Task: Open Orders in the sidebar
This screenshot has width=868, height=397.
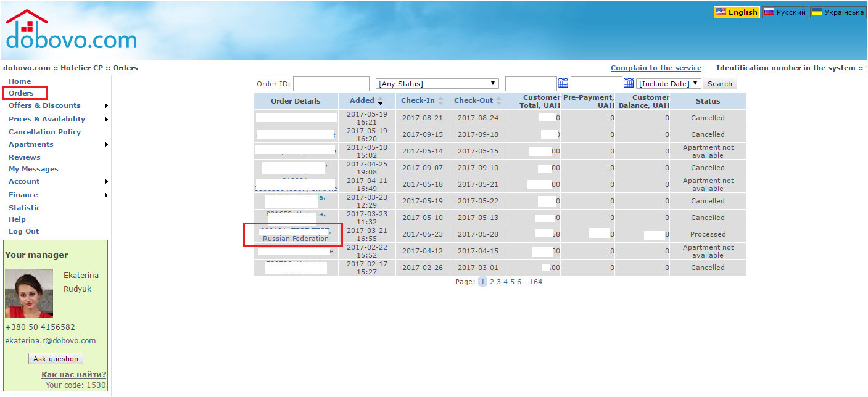Action: click(x=21, y=93)
